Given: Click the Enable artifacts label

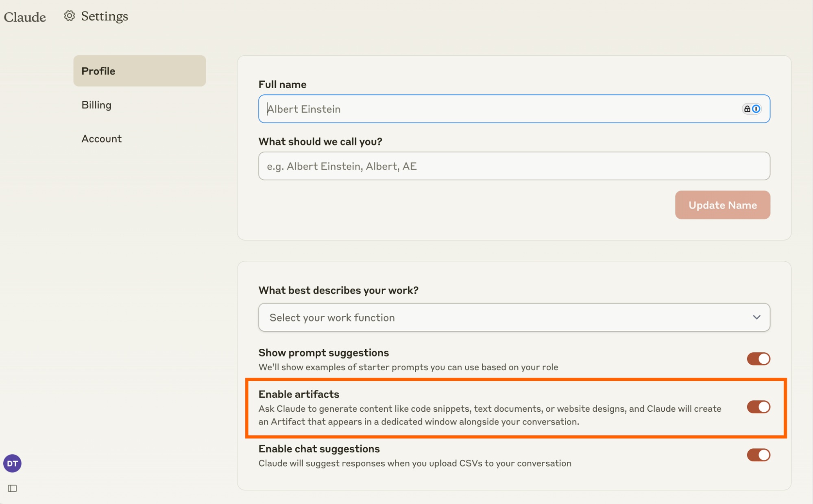Looking at the screenshot, I should click(x=299, y=394).
